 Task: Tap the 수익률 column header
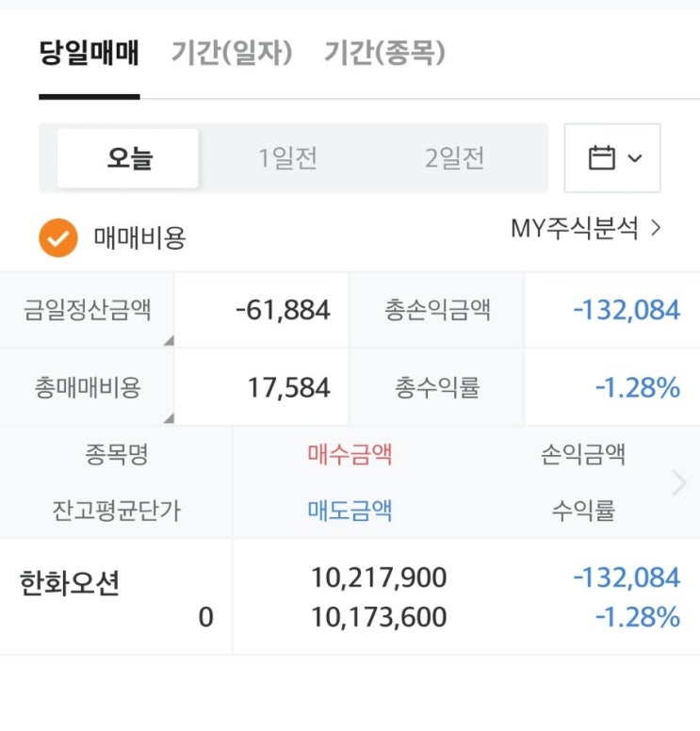coord(583,511)
